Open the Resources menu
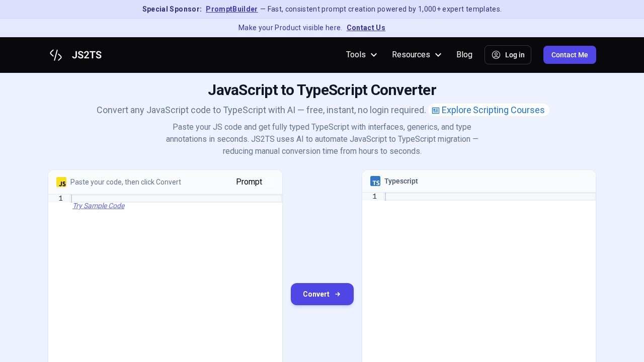The width and height of the screenshot is (644, 362). click(x=417, y=55)
